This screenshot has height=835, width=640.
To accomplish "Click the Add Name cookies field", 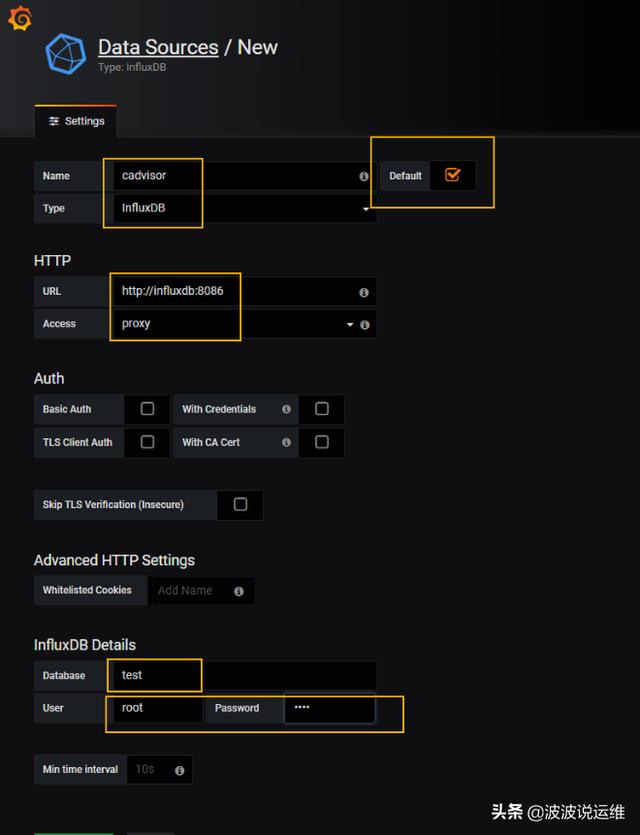I will 201,590.
